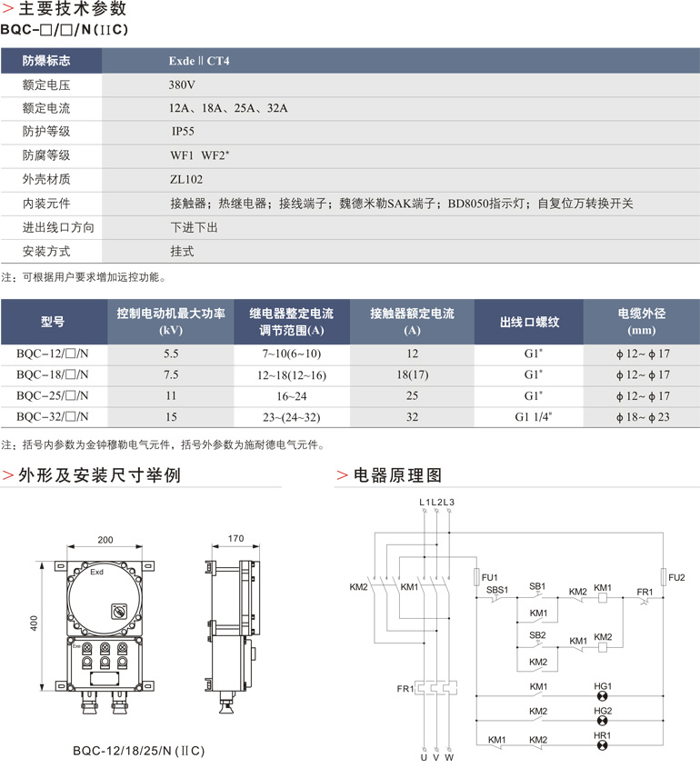Click the 型号 column header
The width and height of the screenshot is (700, 768).
pyautogui.click(x=53, y=322)
